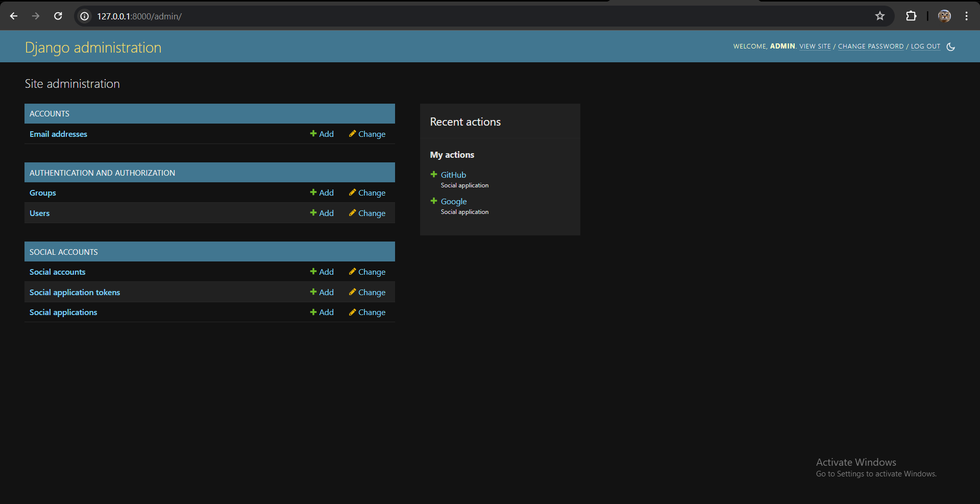This screenshot has width=980, height=504.
Task: Open the Groups model
Action: point(43,193)
